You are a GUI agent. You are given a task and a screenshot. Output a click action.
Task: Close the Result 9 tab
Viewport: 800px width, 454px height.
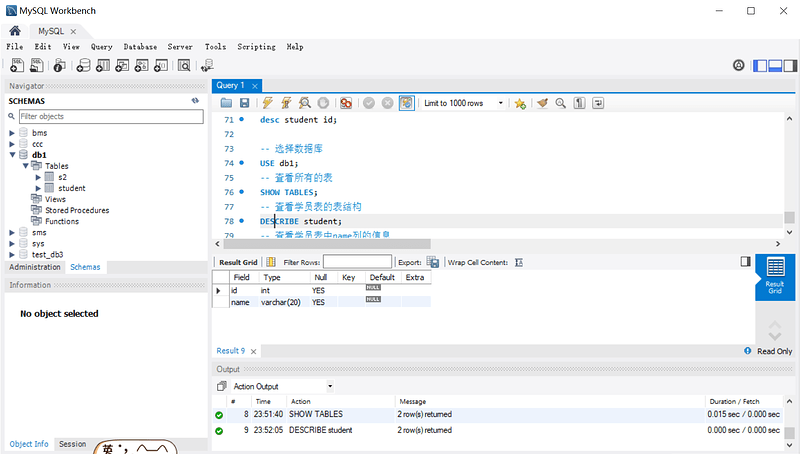click(x=253, y=351)
